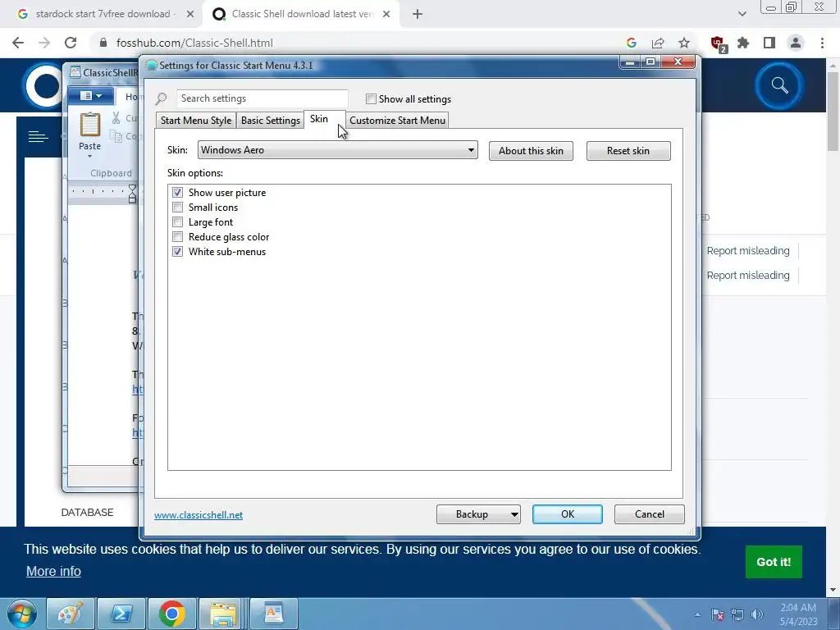Viewport: 840px width, 630px height.
Task: Confirm settings with OK
Action: click(x=568, y=514)
